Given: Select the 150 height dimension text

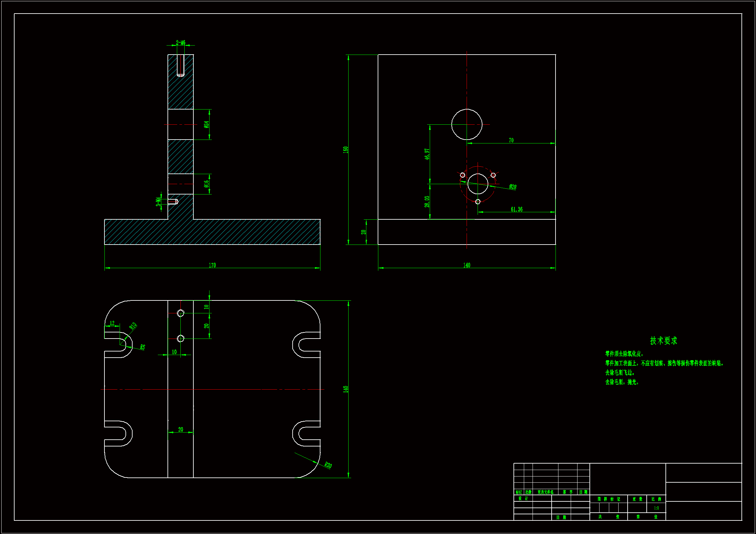Looking at the screenshot, I should [345, 149].
